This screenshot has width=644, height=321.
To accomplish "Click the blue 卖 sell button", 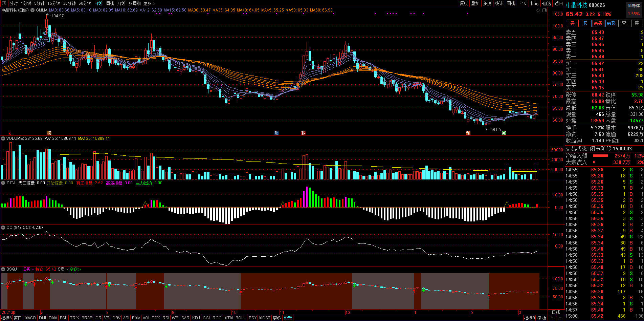I will click(x=585, y=23).
